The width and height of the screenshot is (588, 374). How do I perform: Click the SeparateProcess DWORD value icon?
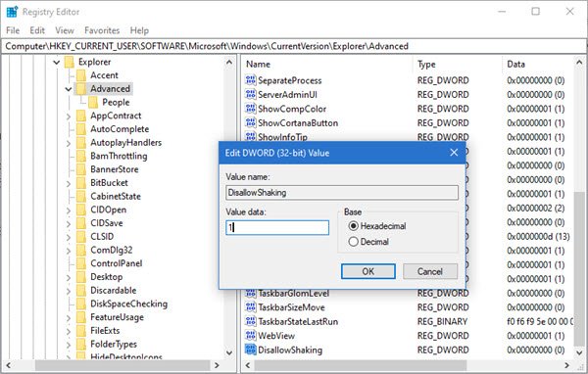tap(250, 80)
